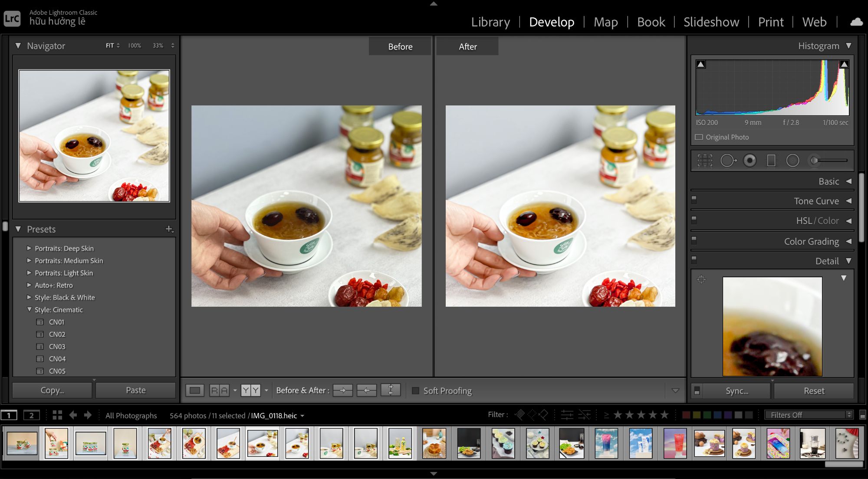868x479 pixels.
Task: Toggle shadow clipping indicator in histogram
Action: coord(701,64)
